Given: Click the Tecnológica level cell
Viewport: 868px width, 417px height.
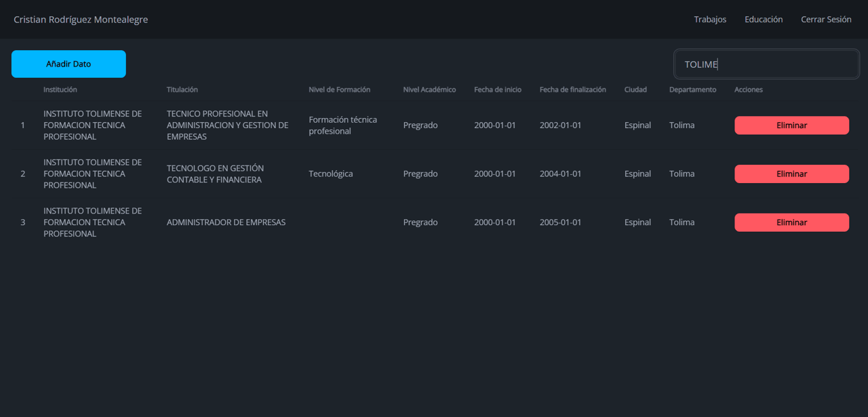Looking at the screenshot, I should point(331,174).
